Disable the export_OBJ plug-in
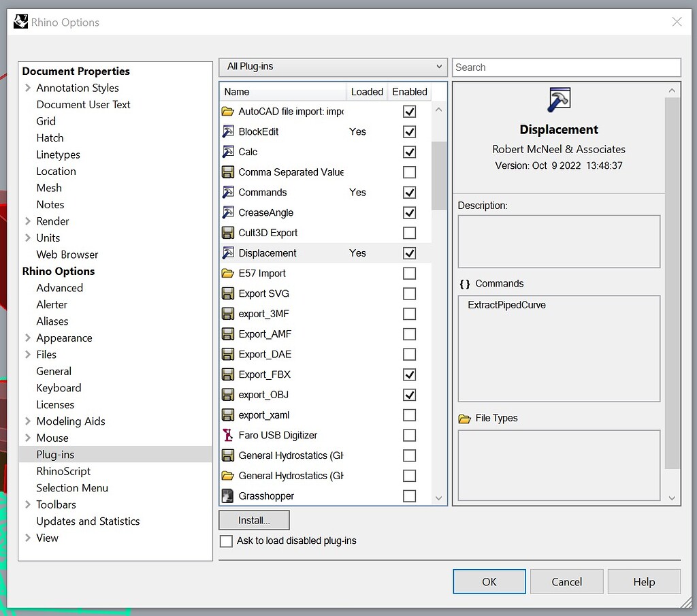The width and height of the screenshot is (697, 616). point(409,394)
